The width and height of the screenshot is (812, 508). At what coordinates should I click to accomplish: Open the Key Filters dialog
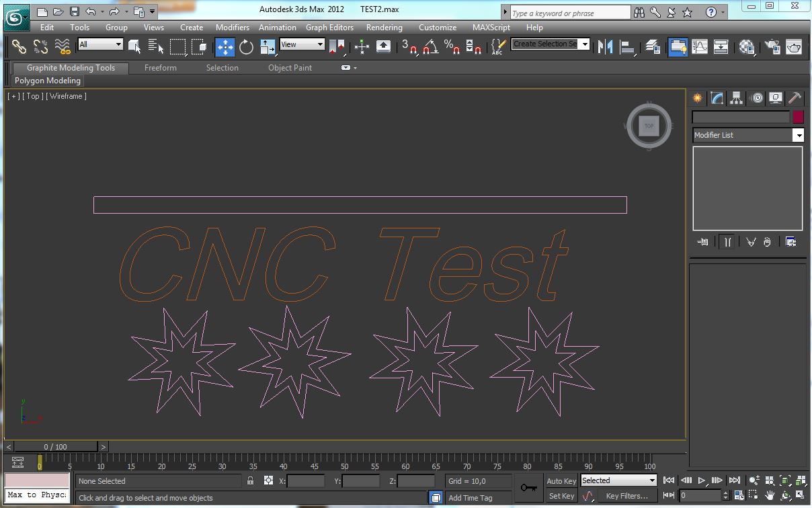click(x=626, y=496)
